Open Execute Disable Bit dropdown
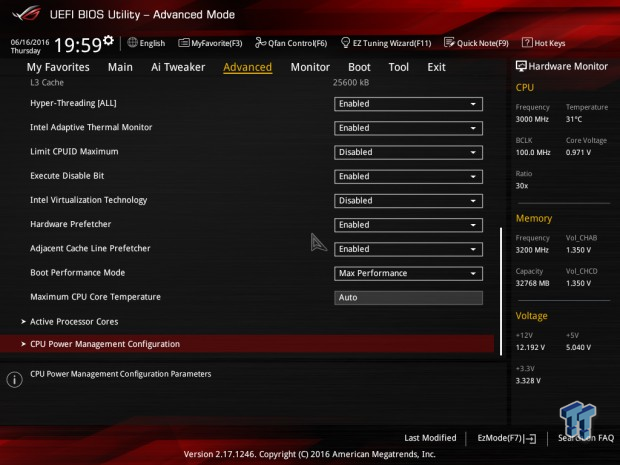This screenshot has width=620, height=465. [408, 176]
